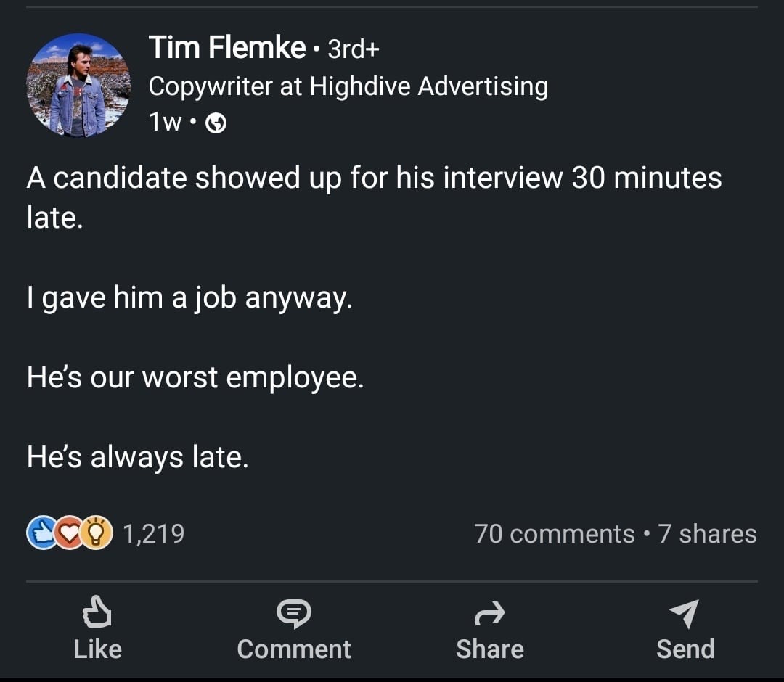Image resolution: width=784 pixels, height=682 pixels.
Task: Click the "He's always late." text
Action: coord(137,457)
